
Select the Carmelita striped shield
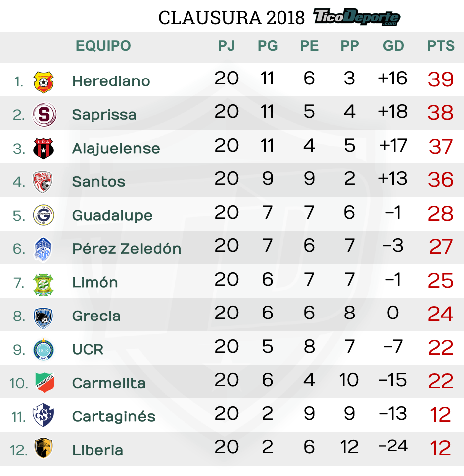point(44,383)
